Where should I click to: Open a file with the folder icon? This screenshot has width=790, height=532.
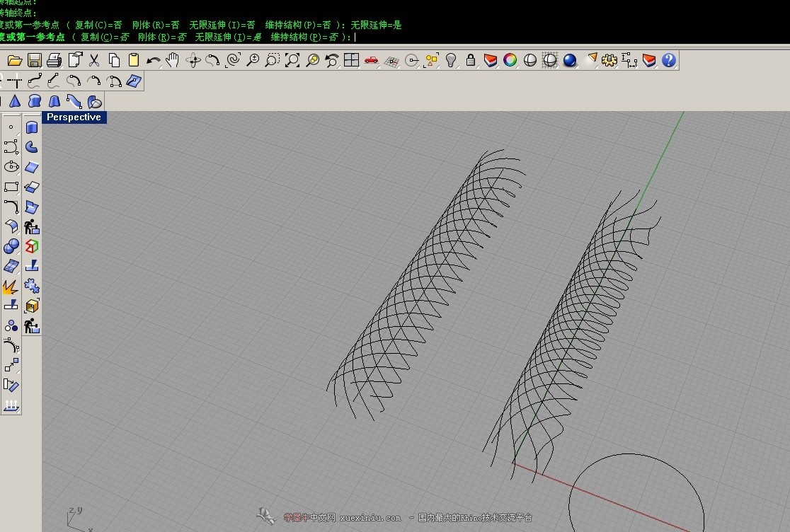click(15, 60)
